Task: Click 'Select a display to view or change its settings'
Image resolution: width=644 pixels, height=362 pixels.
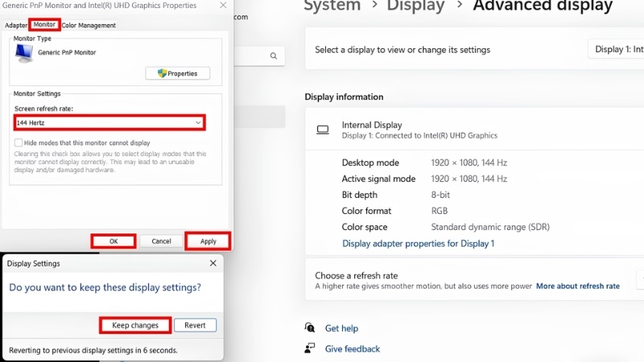Action: click(402, 50)
